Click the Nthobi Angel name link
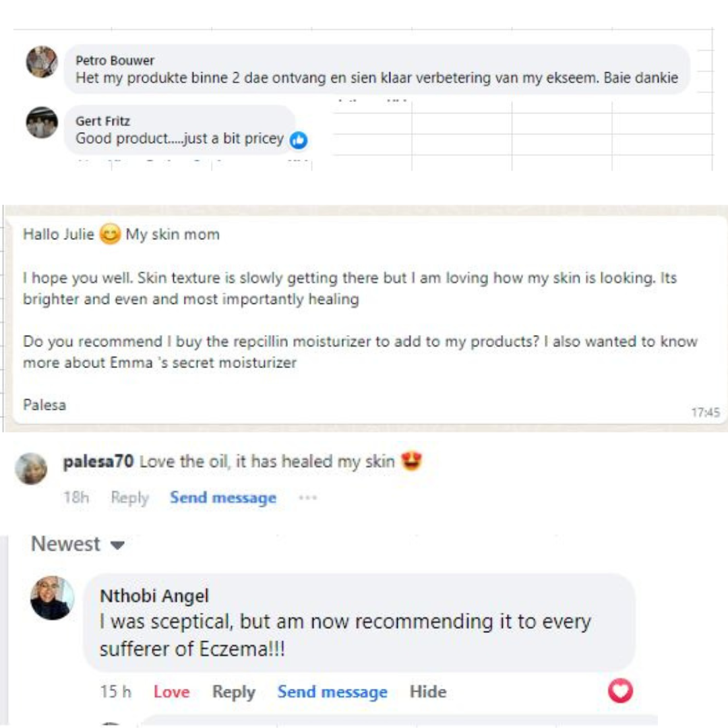This screenshot has width=728, height=728. tap(154, 596)
